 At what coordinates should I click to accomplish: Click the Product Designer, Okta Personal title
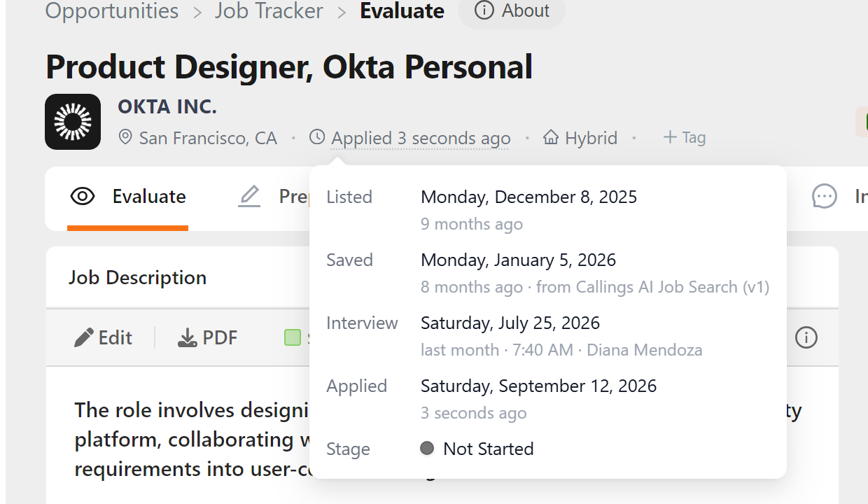click(289, 67)
